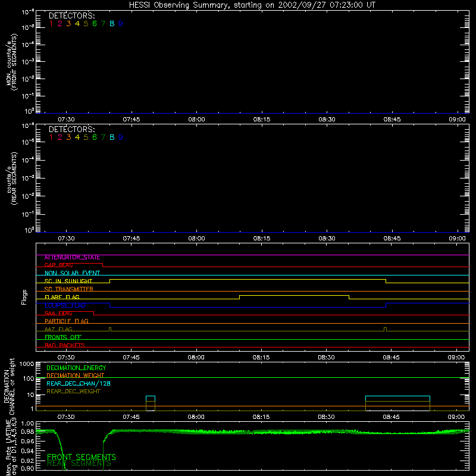Screen dimensions: 476x476
Task: Click the small cyan decimation box near 07:50
Action: click(x=151, y=399)
